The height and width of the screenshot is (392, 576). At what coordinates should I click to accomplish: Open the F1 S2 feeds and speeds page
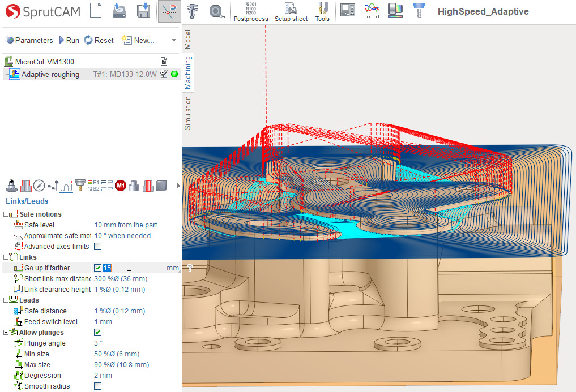[x=93, y=186]
